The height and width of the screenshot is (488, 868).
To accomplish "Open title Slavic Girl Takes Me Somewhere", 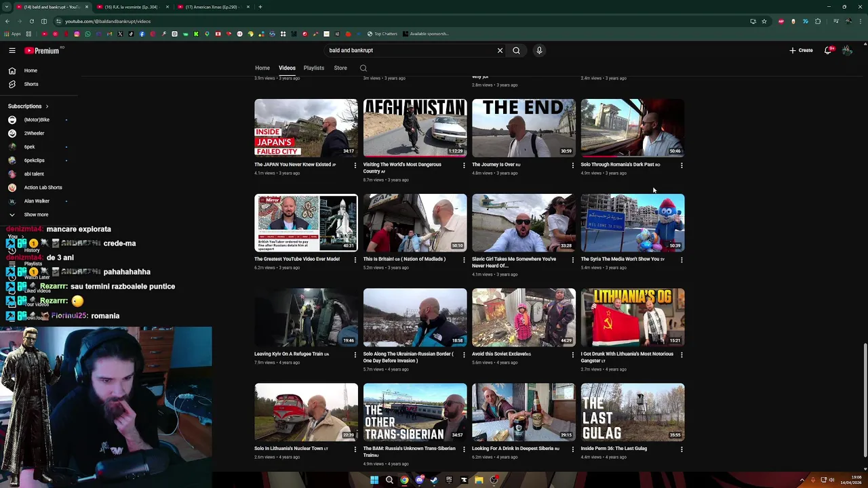I will [x=514, y=262].
